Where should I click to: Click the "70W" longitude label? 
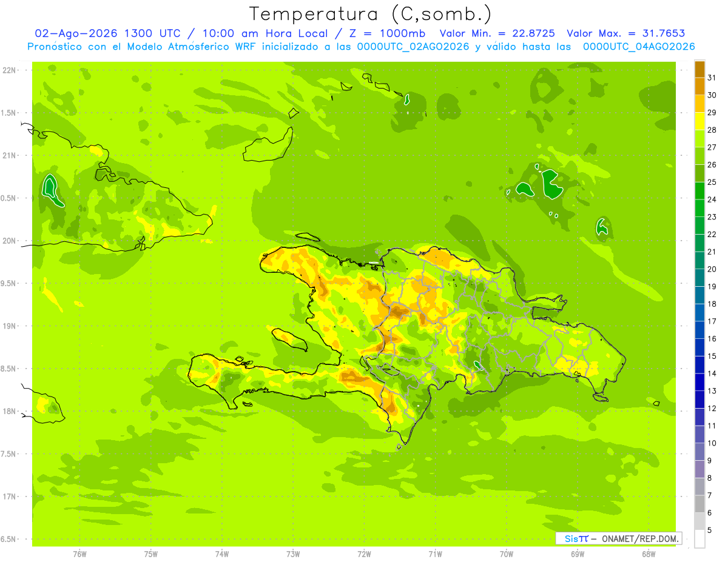tap(507, 554)
